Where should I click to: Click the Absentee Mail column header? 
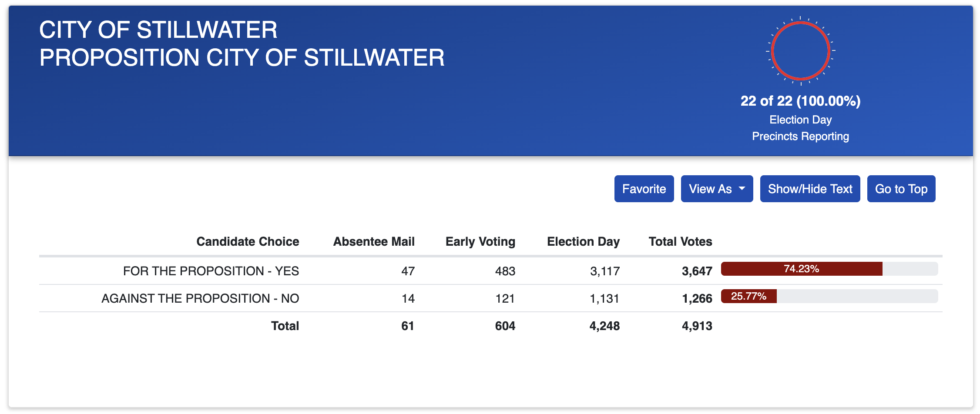[374, 241]
